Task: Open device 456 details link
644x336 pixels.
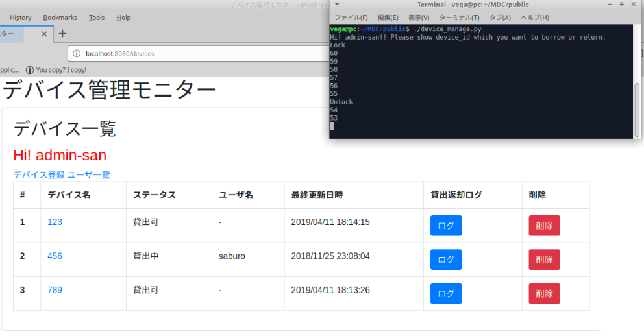Action: 55,256
